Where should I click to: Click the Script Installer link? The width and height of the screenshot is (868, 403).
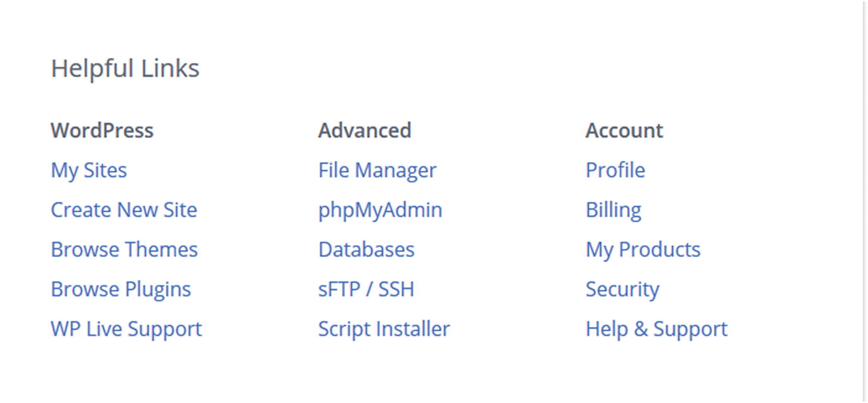pyautogui.click(x=383, y=329)
